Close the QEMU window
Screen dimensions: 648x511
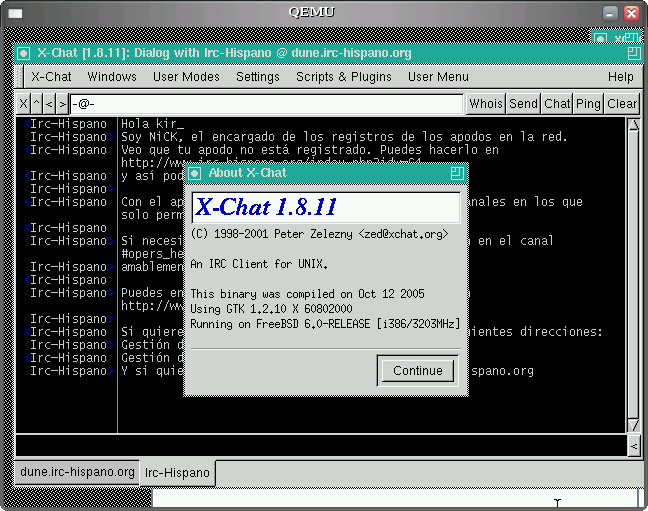click(x=631, y=14)
